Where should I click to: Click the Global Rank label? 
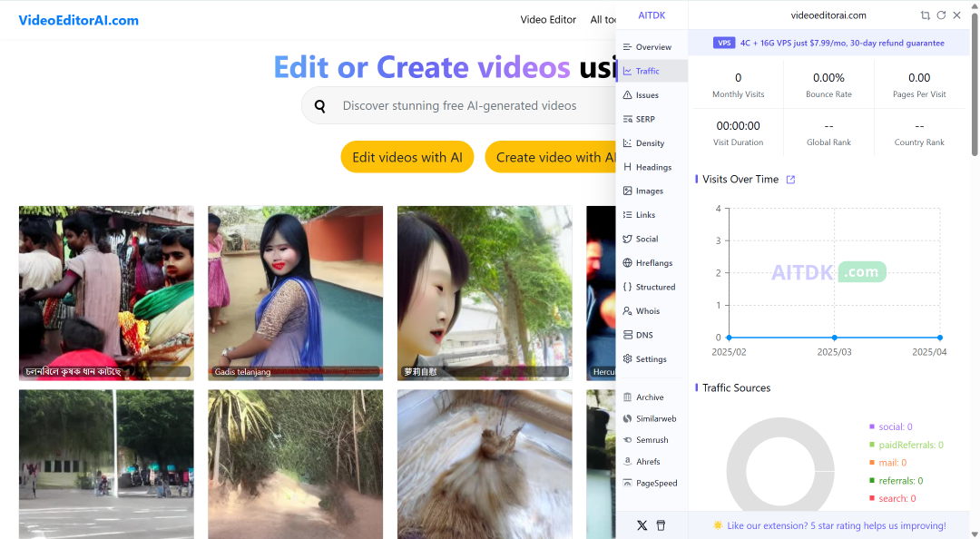[x=828, y=142]
